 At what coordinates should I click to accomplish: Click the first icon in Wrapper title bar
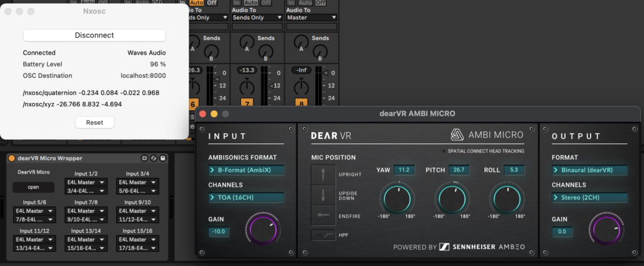[145, 158]
